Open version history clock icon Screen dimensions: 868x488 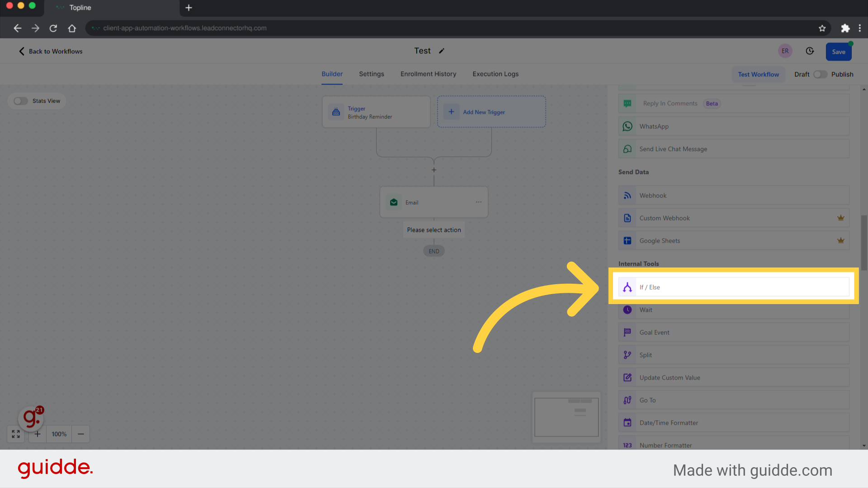(810, 51)
